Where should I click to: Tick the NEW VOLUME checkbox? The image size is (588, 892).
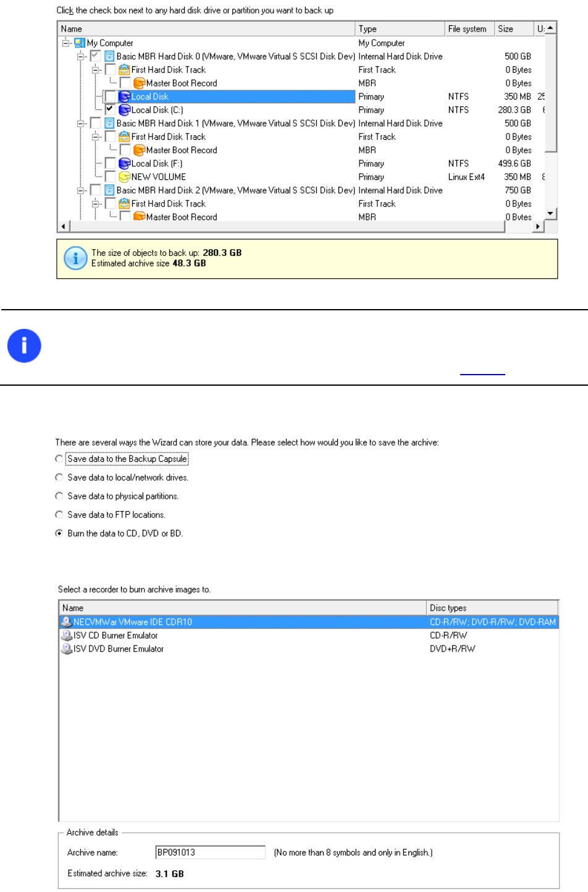[x=110, y=177]
